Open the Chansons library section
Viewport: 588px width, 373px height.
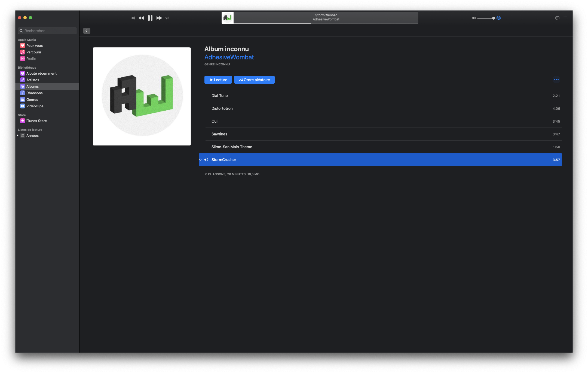[x=34, y=93]
